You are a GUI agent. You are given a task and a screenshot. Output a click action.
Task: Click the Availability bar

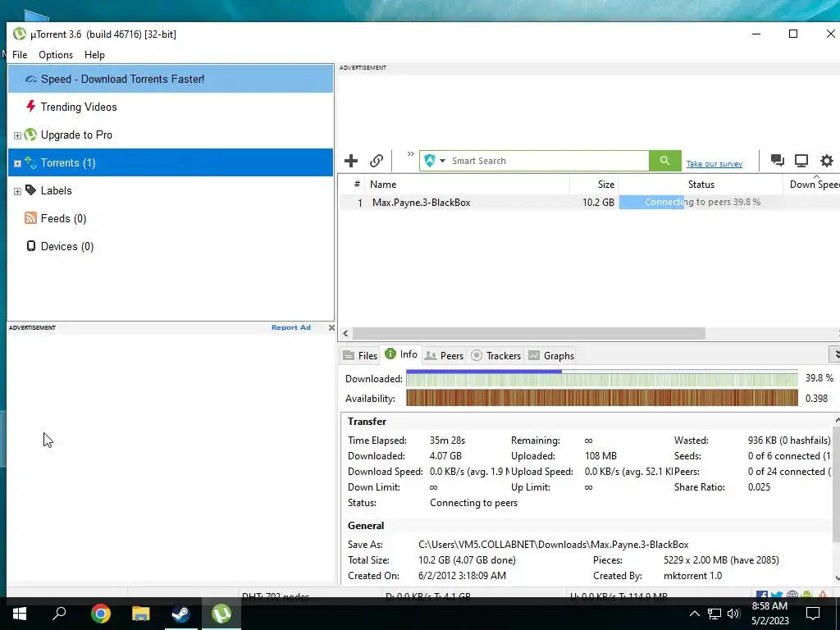(x=602, y=398)
